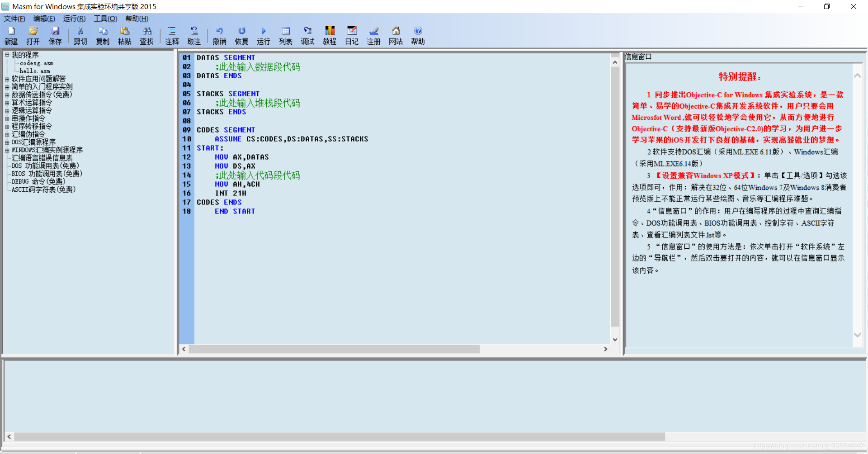
Task: Click the code editor's horizontal scroll right arrow
Action: (x=606, y=349)
